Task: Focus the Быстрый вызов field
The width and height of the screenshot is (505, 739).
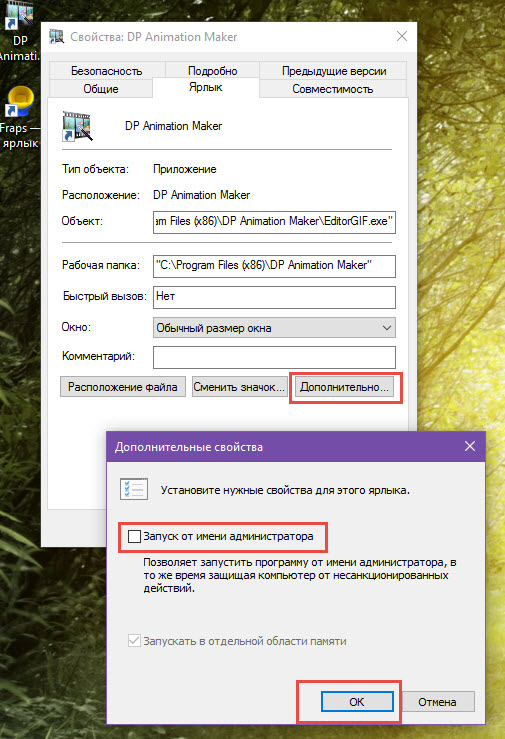Action: 274,297
